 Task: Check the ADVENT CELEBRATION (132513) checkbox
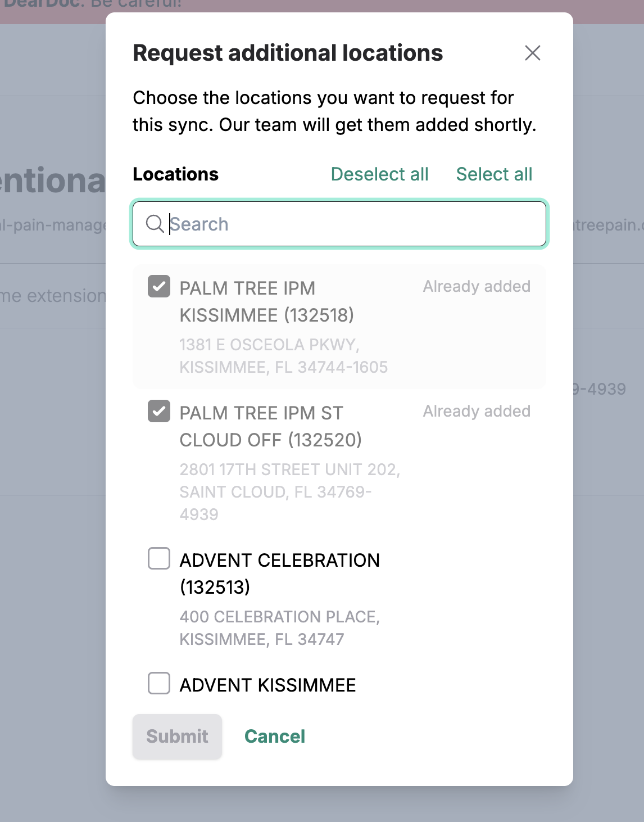point(159,559)
